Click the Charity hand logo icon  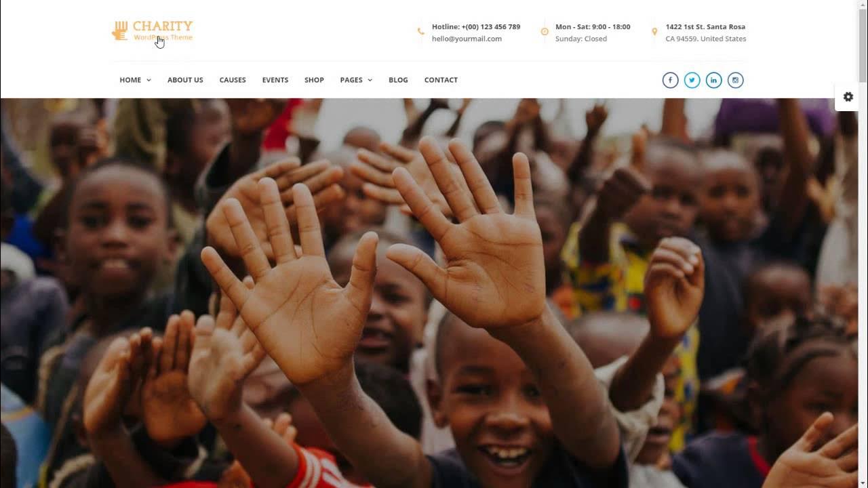tap(120, 30)
